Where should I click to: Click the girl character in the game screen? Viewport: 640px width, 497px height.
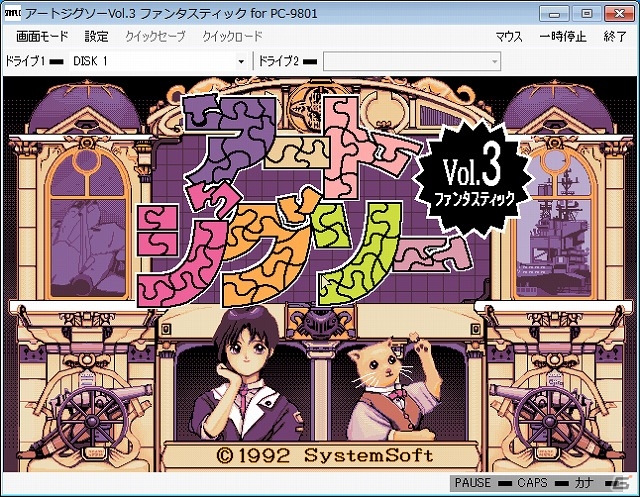pyautogui.click(x=245, y=375)
